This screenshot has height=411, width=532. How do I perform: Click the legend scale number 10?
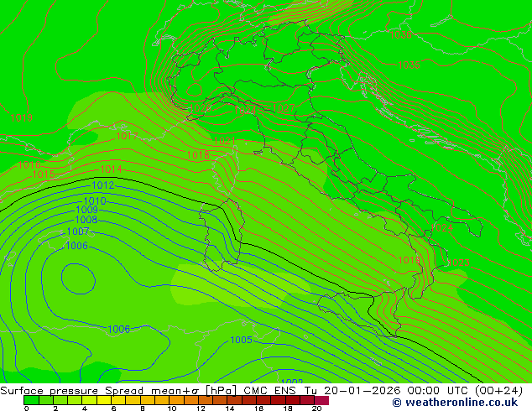172,408
